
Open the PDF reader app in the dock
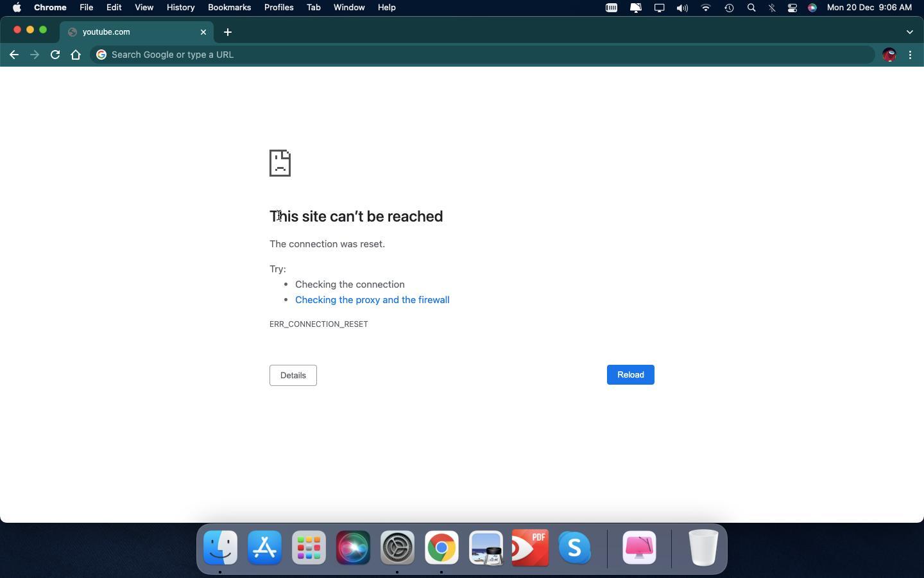530,548
